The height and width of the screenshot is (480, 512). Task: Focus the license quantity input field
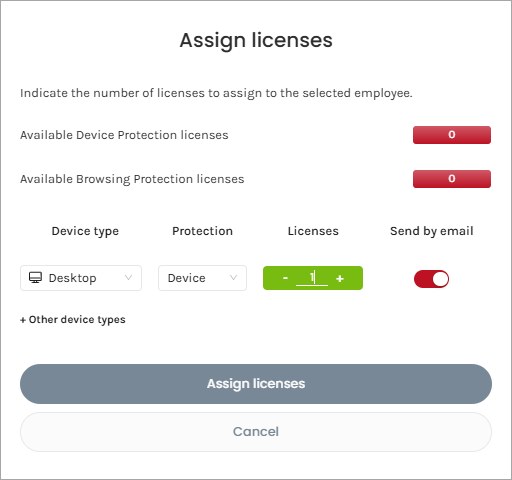pyautogui.click(x=312, y=278)
